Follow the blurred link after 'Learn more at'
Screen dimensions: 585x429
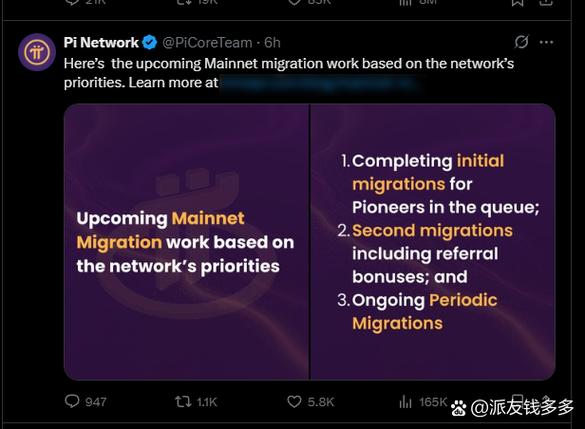(x=321, y=83)
